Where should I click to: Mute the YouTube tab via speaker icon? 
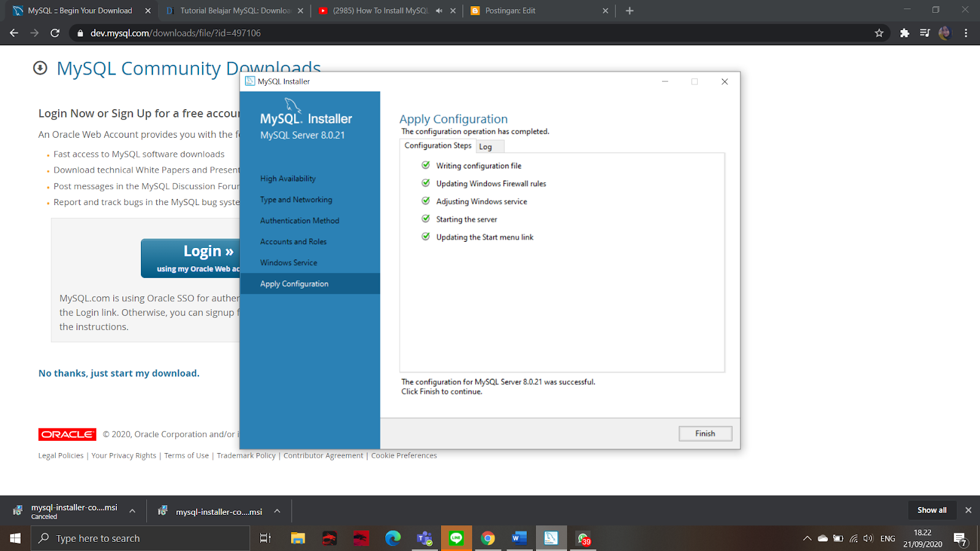pos(439,10)
